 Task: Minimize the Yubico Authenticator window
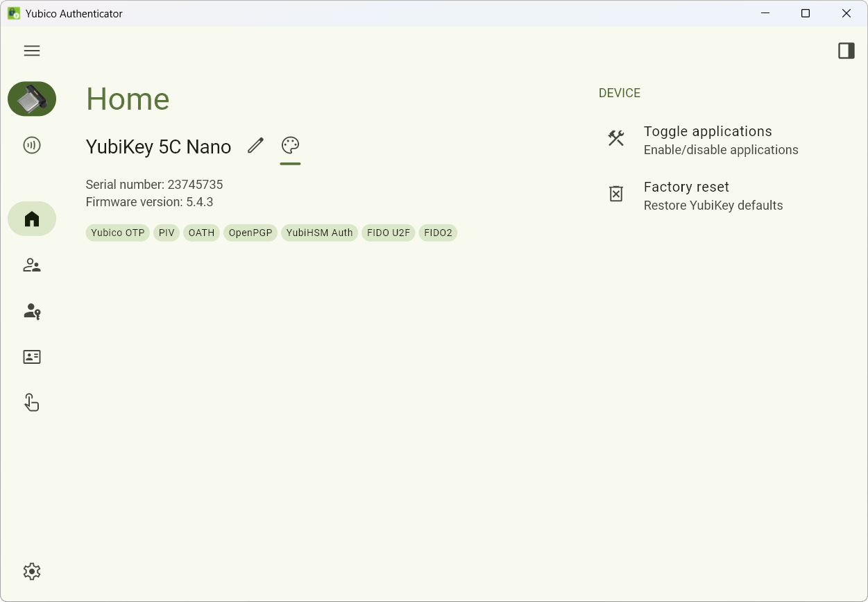pos(765,13)
